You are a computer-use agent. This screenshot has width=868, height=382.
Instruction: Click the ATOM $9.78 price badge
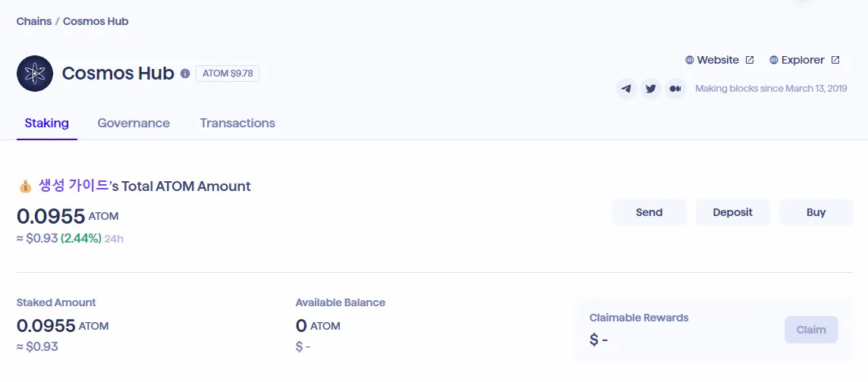point(228,74)
